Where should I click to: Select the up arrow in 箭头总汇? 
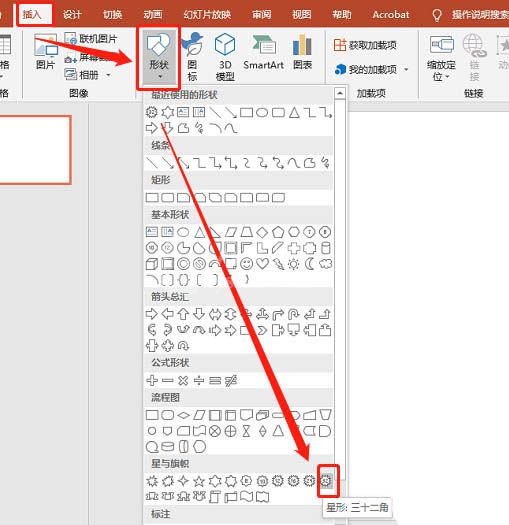[x=183, y=314]
